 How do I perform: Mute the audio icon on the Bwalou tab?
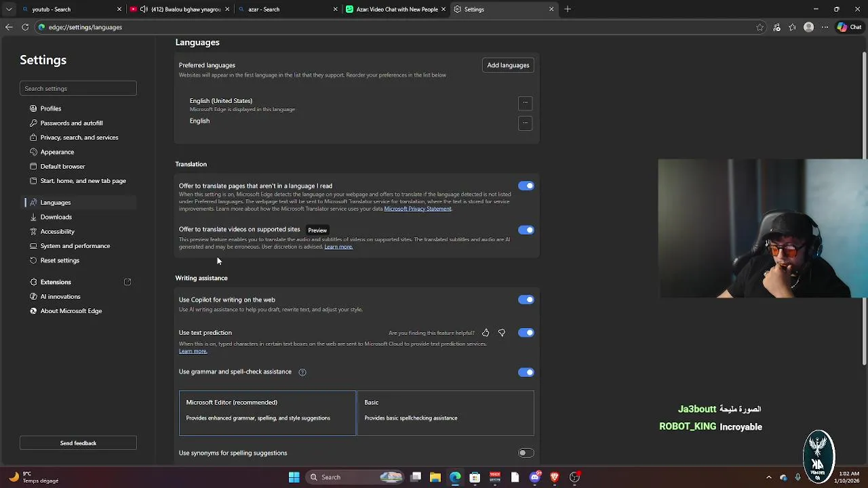(144, 9)
